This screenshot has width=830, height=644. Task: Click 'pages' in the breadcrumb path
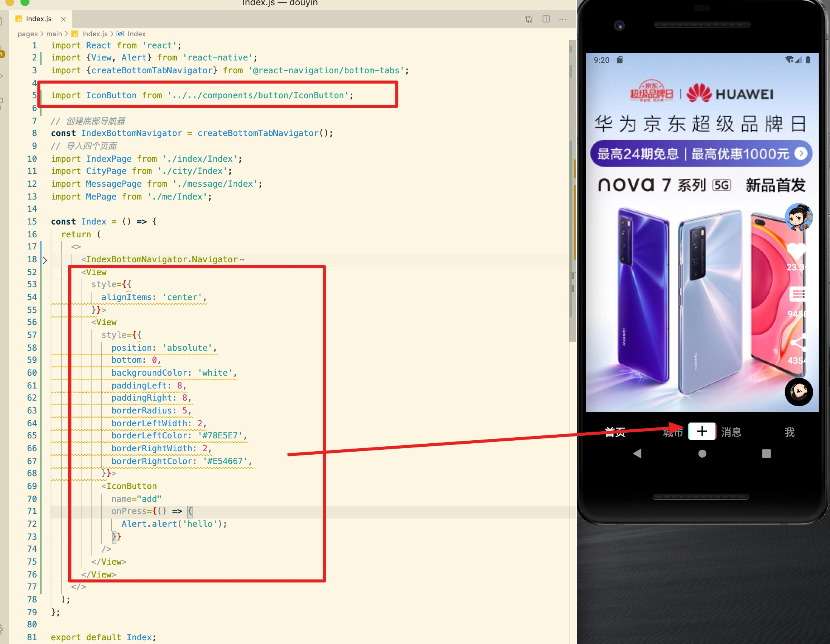pyautogui.click(x=28, y=34)
